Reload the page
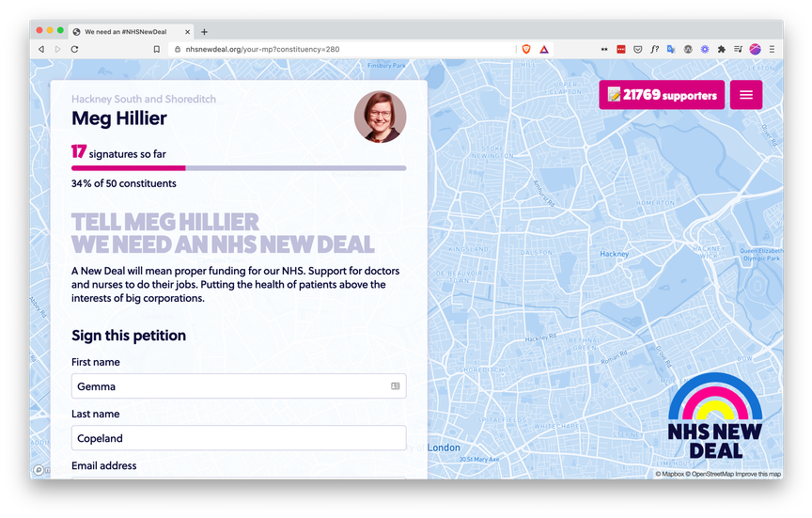 click(74, 49)
